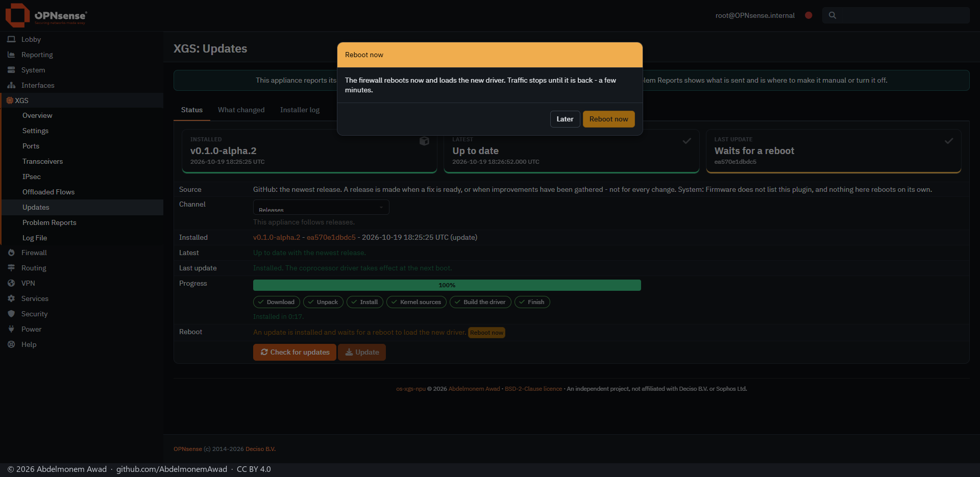This screenshot has height=477, width=980.
Task: Dismiss the dialog with Later
Action: pyautogui.click(x=565, y=119)
